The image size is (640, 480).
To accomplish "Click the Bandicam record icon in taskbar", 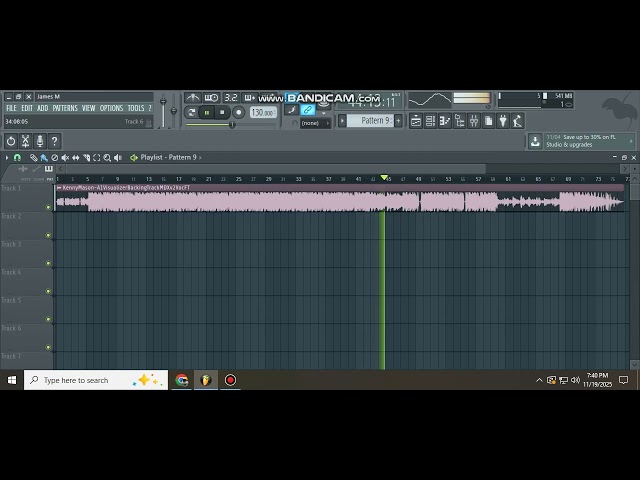I will [x=230, y=380].
